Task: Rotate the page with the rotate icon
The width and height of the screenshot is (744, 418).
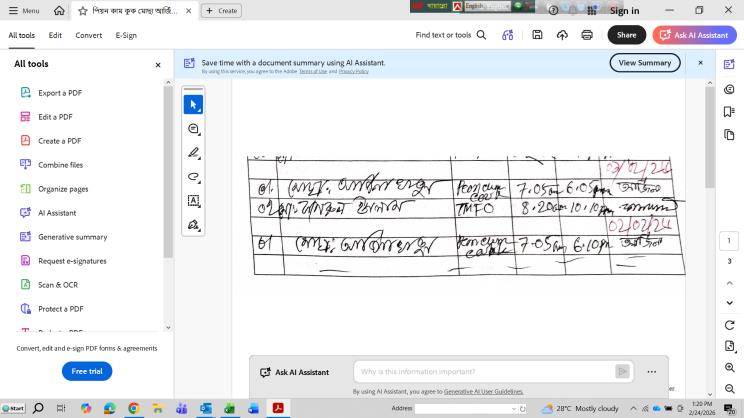Action: click(x=728, y=324)
